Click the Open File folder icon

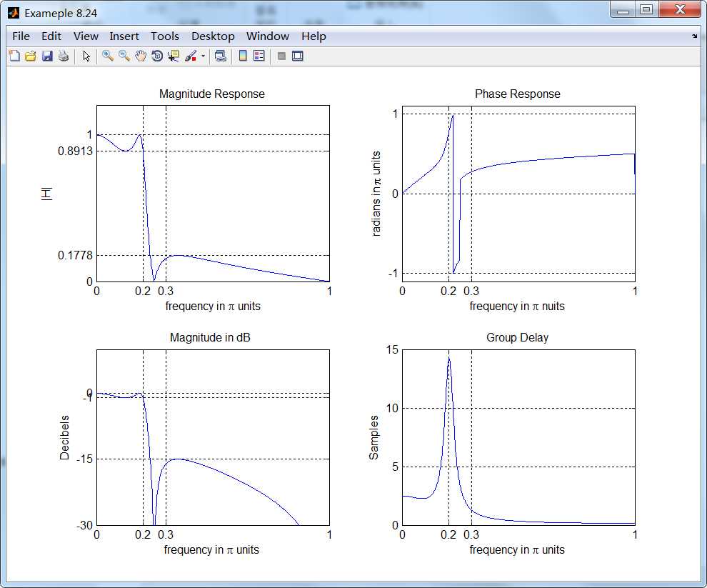pos(31,56)
